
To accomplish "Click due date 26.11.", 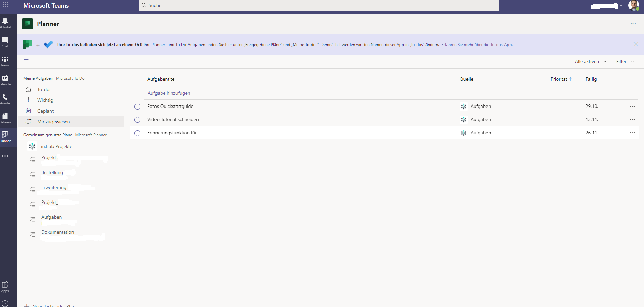I will pyautogui.click(x=592, y=133).
